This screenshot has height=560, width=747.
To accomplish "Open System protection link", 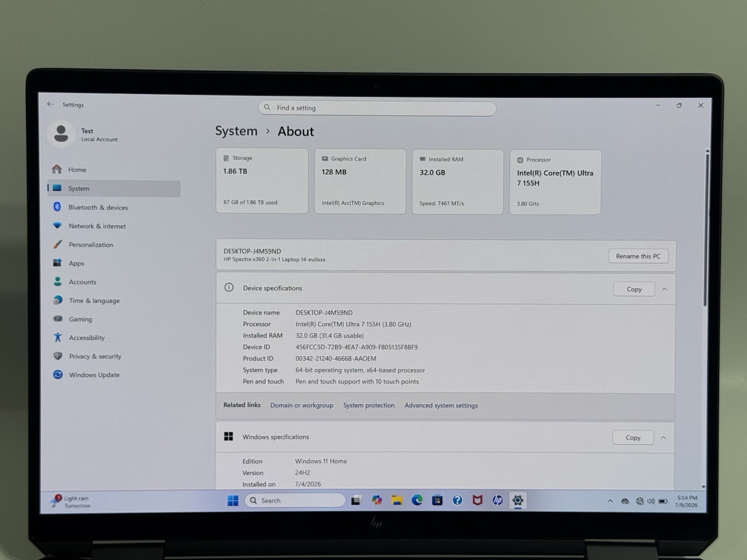I will tap(369, 405).
